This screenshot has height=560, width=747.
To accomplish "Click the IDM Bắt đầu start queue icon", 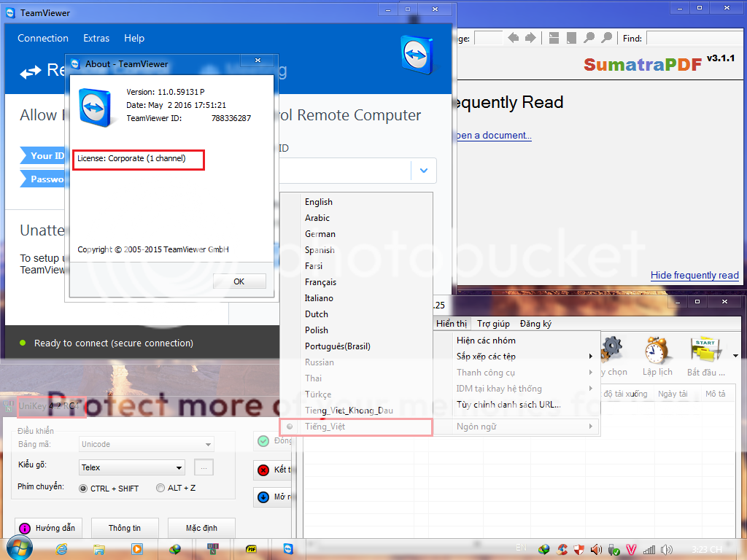I will tap(705, 351).
